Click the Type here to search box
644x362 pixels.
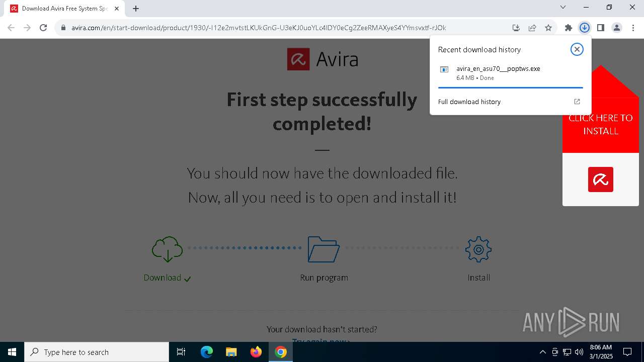click(x=97, y=352)
